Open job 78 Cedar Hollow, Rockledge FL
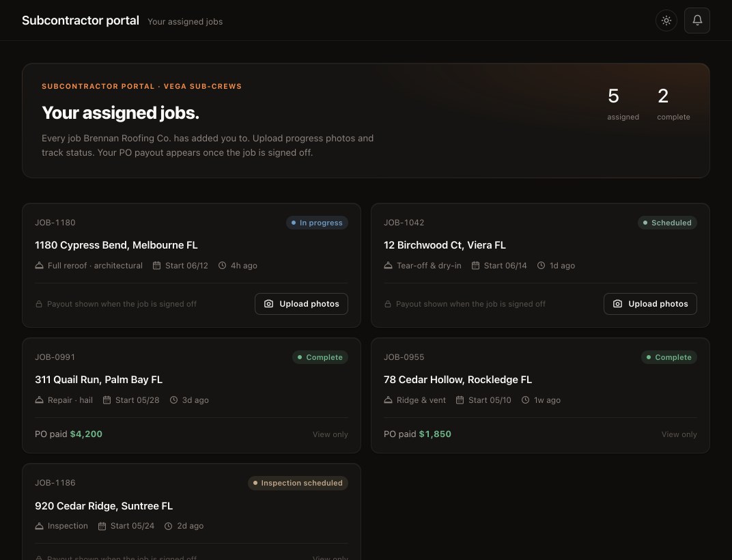 point(457,380)
